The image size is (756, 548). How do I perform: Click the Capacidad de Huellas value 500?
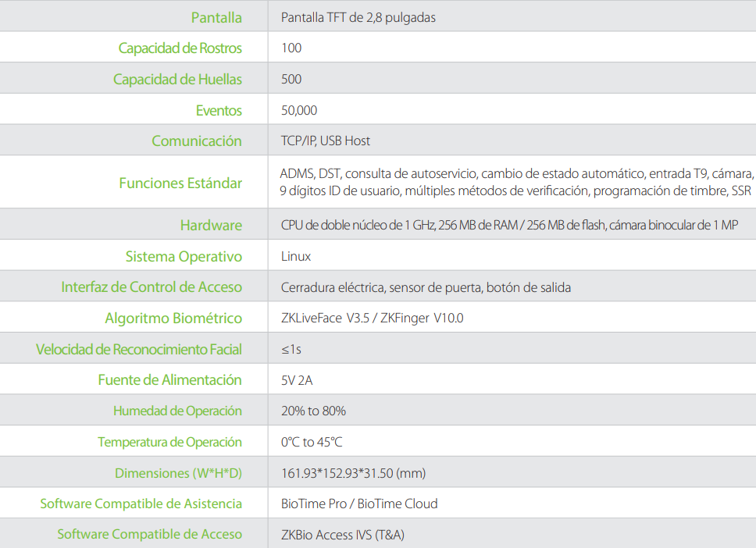[x=291, y=79]
